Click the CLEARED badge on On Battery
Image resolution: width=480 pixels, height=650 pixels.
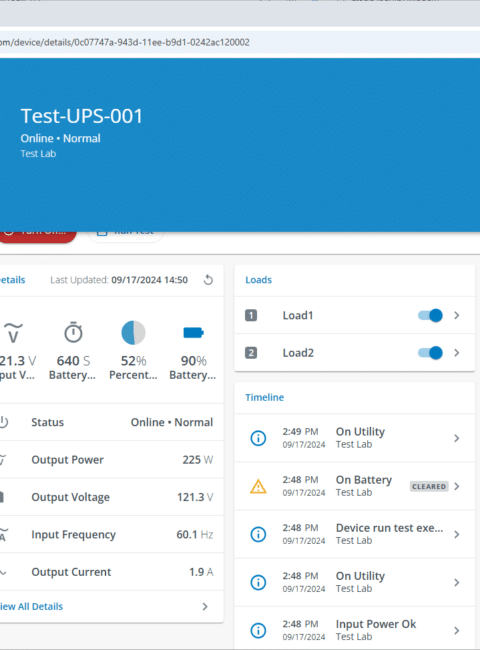click(429, 486)
